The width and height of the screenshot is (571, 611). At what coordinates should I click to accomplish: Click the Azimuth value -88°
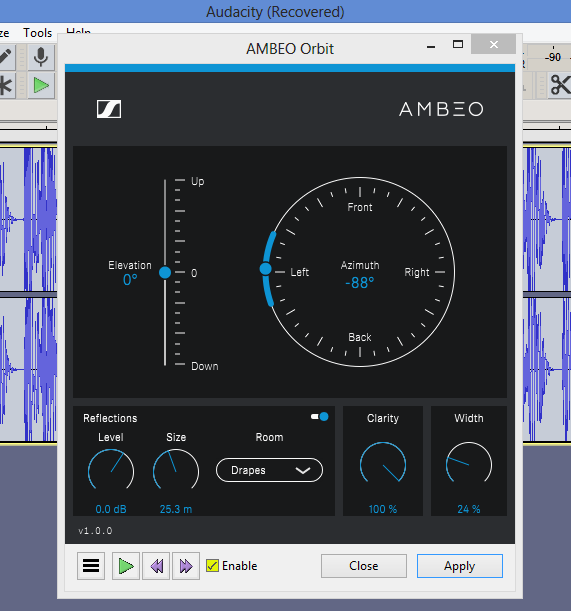coord(359,283)
